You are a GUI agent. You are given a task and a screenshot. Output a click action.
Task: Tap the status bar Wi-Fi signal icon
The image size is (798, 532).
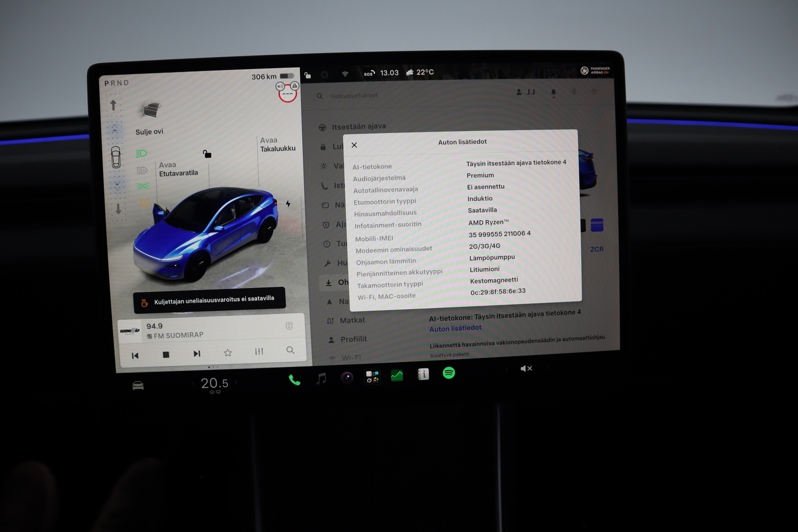(345, 74)
